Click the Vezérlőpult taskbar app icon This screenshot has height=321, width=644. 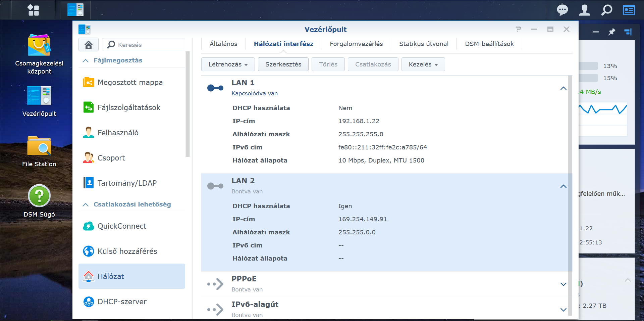[x=75, y=10]
